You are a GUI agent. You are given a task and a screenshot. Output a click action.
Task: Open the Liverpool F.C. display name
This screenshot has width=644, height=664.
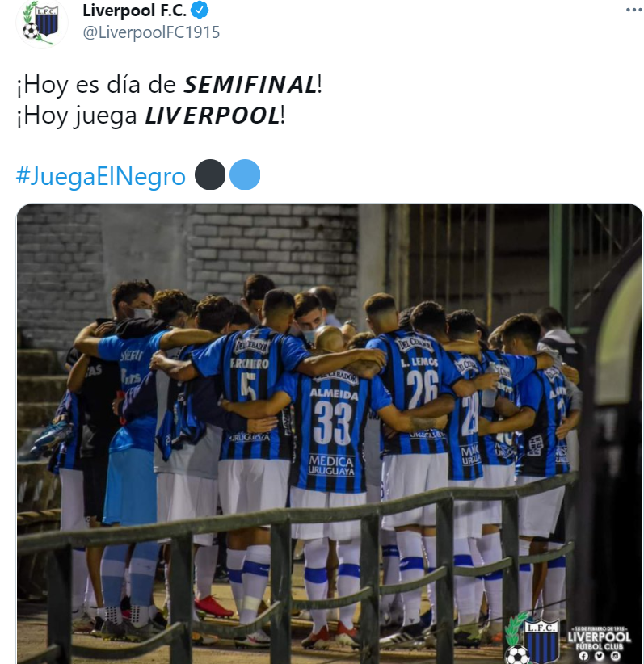[134, 11]
